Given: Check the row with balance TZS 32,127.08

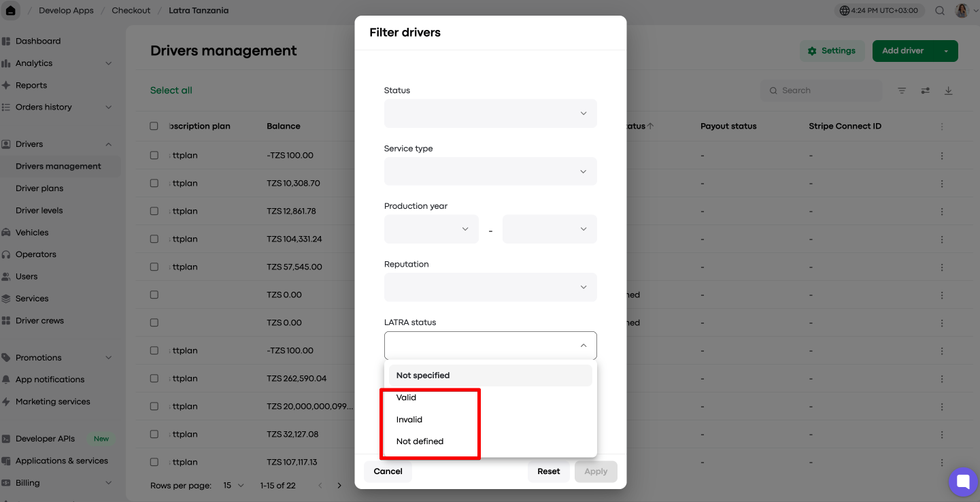Looking at the screenshot, I should (154, 434).
